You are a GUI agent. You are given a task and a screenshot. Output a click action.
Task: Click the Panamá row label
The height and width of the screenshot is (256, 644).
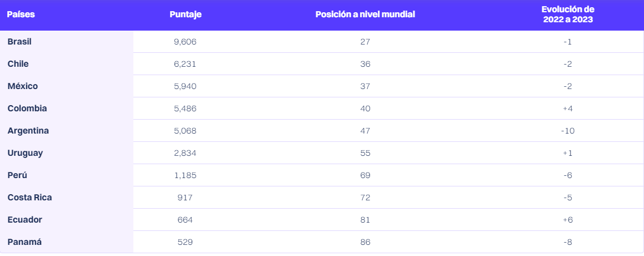(x=24, y=242)
